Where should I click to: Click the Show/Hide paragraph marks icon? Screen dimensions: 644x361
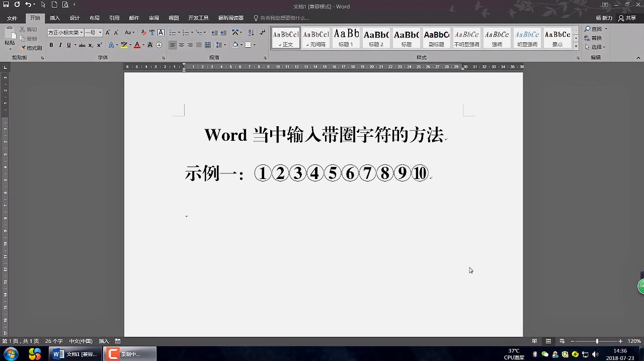tap(262, 32)
